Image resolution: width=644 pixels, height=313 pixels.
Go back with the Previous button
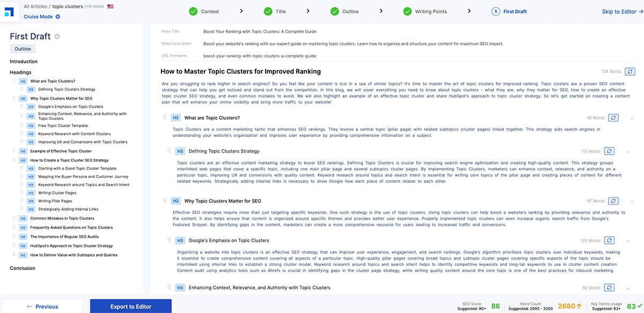[x=42, y=307]
